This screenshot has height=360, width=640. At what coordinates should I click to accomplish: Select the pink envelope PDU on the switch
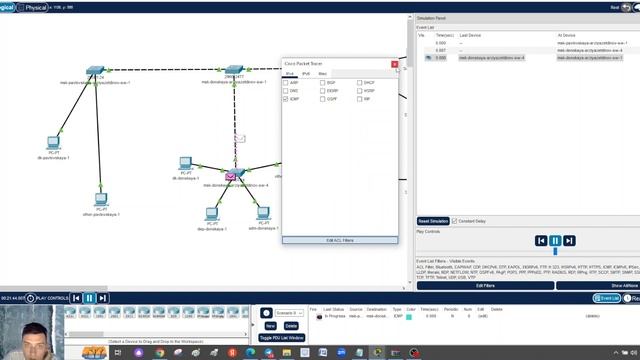(x=231, y=177)
